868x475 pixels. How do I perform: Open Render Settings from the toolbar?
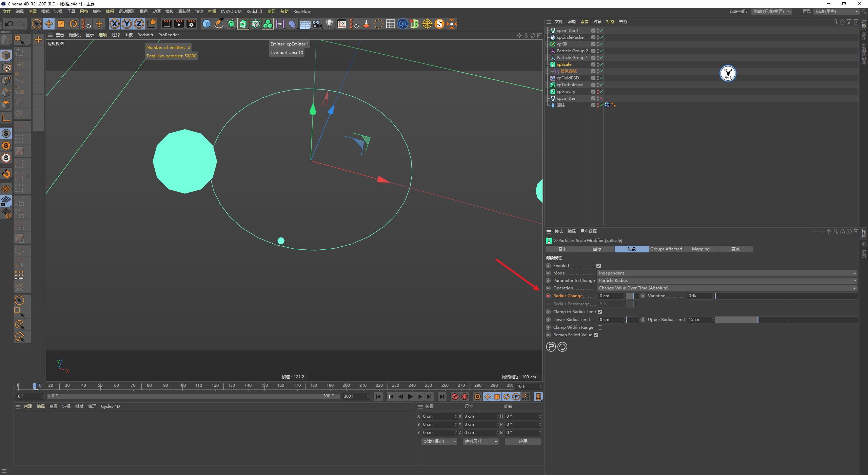(191, 24)
